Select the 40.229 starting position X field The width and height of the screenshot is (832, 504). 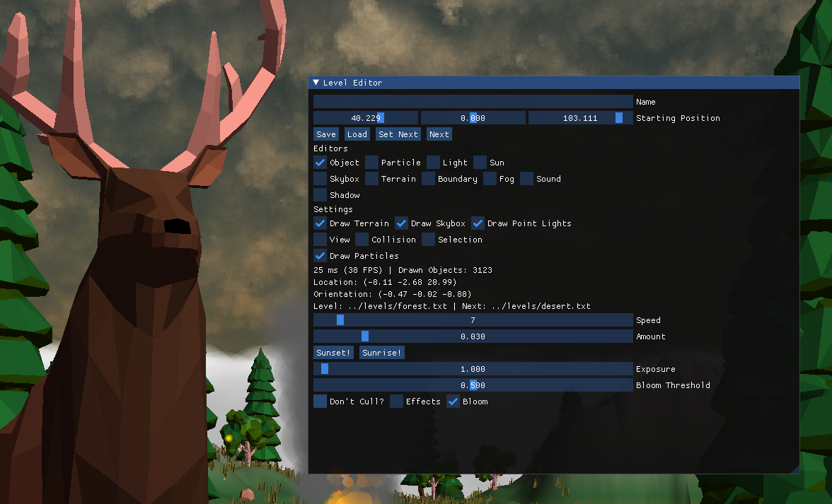[x=366, y=118]
